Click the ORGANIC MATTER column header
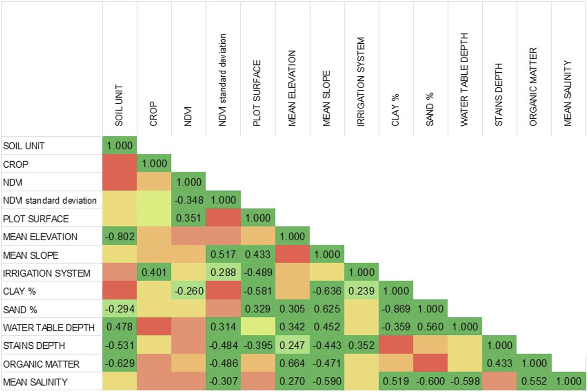This screenshot has height=392, width=588. point(534,87)
